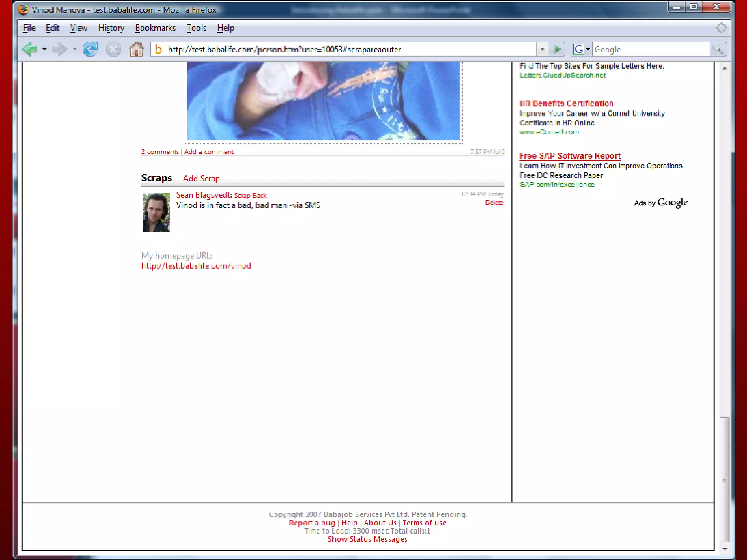Open the History menu
The width and height of the screenshot is (747, 560).
point(111,28)
